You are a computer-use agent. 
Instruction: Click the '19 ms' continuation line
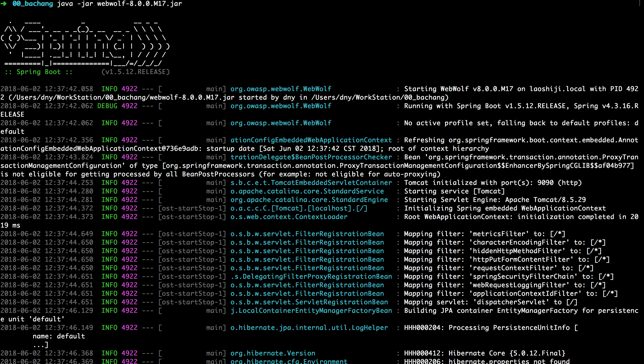(x=10, y=226)
